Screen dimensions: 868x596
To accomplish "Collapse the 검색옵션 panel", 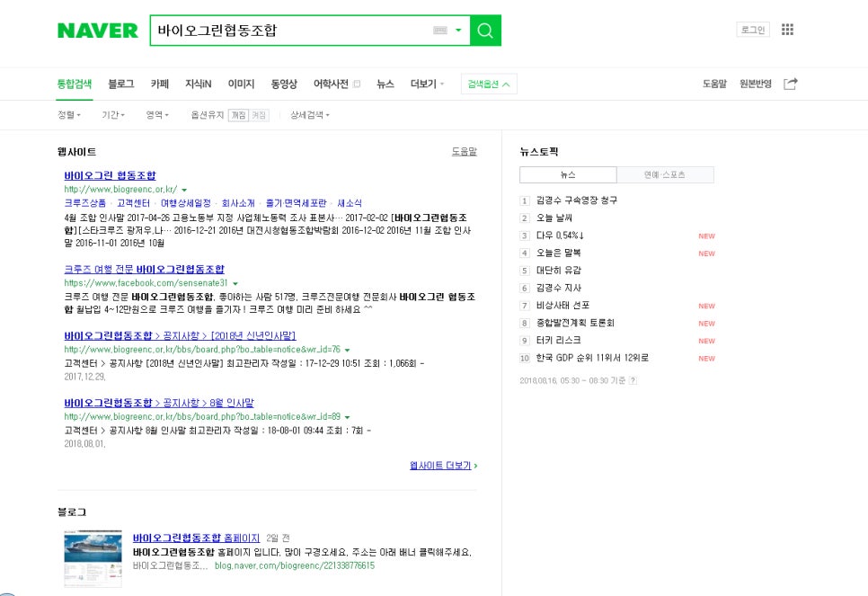I will (x=489, y=84).
